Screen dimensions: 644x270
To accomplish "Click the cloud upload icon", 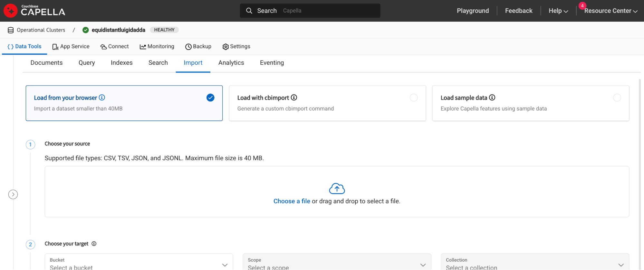I will pyautogui.click(x=337, y=188).
